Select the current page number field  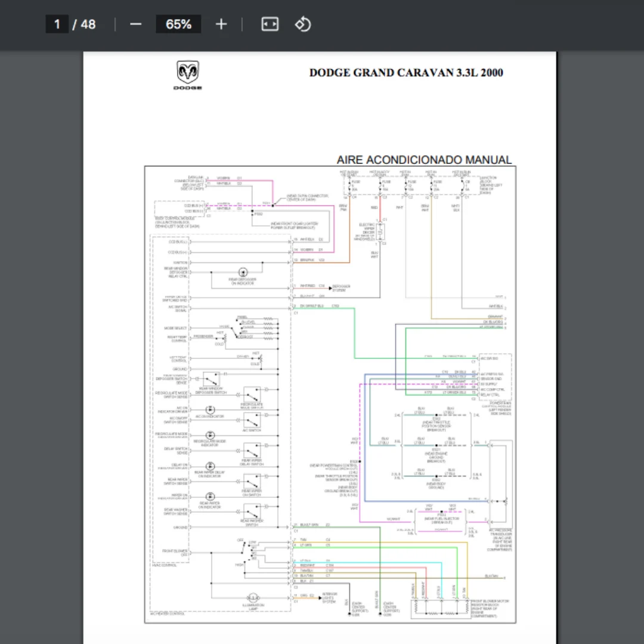pos(57,24)
